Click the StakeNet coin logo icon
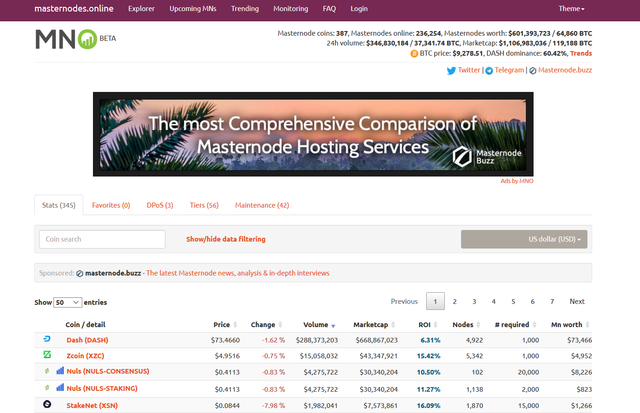This screenshot has width=640, height=413. click(47, 404)
